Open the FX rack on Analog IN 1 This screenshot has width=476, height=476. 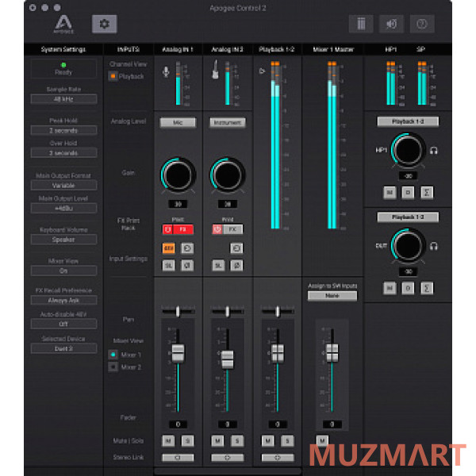[x=182, y=229]
